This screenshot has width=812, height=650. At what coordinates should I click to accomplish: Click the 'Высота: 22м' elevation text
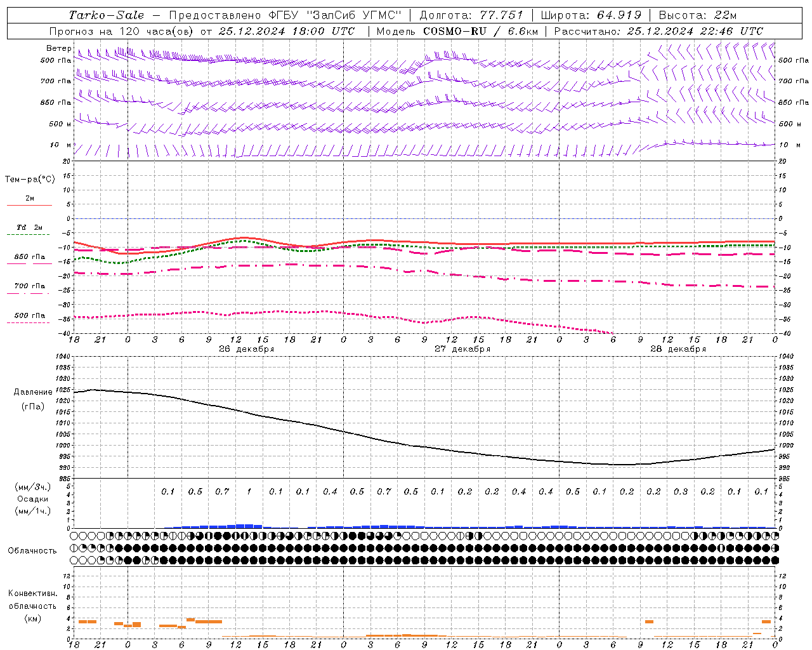[x=698, y=15]
